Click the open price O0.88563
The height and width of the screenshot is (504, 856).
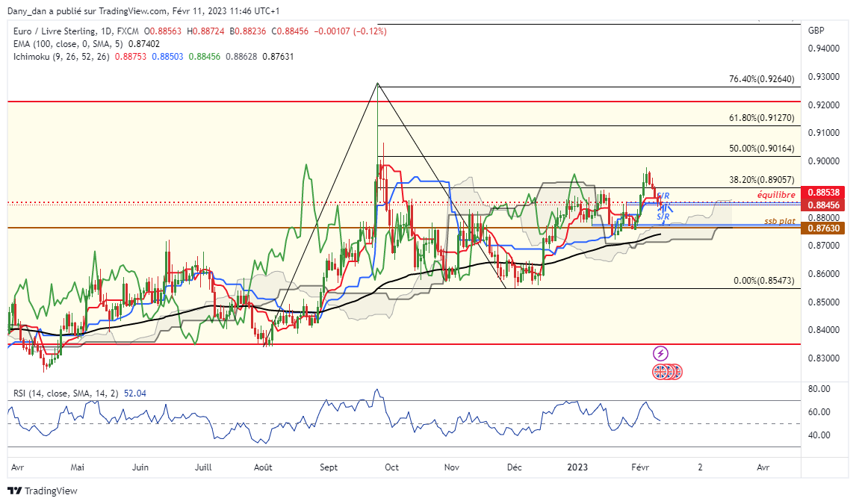(x=162, y=31)
